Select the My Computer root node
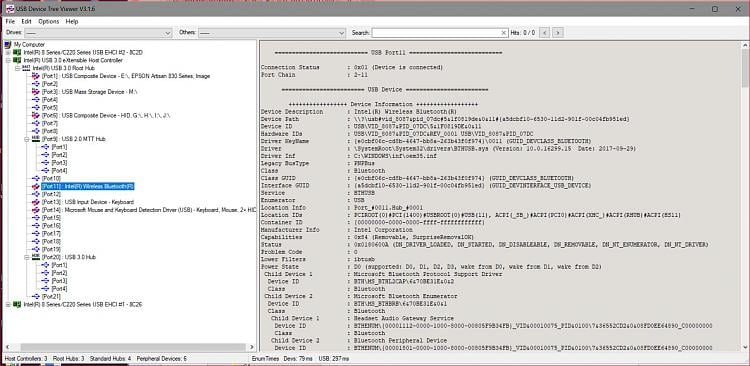This screenshot has height=366, width=750. click(x=29, y=44)
